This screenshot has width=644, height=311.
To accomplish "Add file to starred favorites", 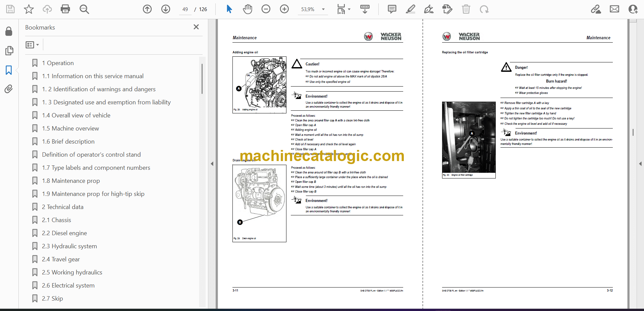I will pos(29,9).
